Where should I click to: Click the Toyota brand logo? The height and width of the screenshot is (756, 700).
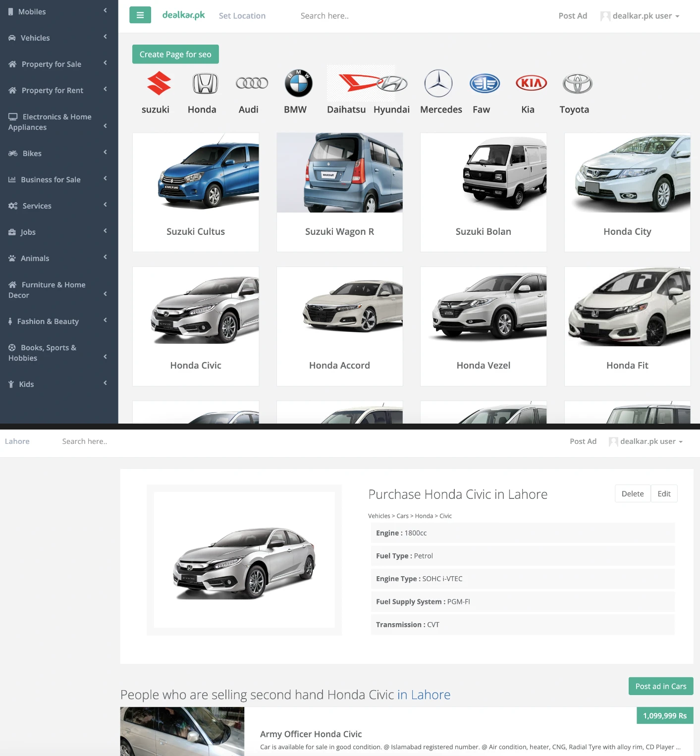[x=577, y=83]
